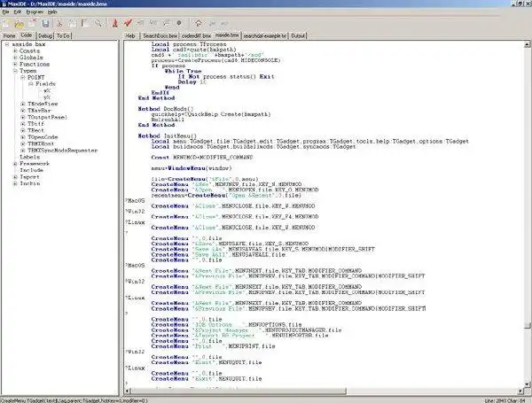
Task: Switch to the To Do tab
Action: pyautogui.click(x=63, y=35)
